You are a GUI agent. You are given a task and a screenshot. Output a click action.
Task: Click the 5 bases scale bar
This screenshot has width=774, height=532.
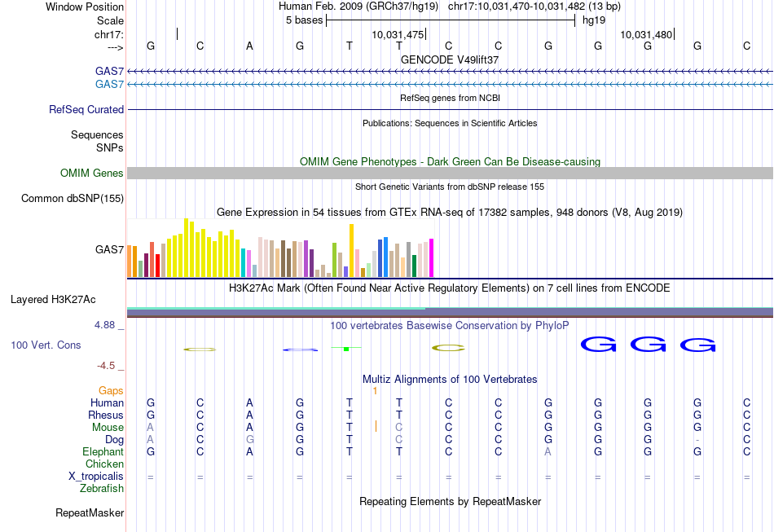(x=451, y=20)
